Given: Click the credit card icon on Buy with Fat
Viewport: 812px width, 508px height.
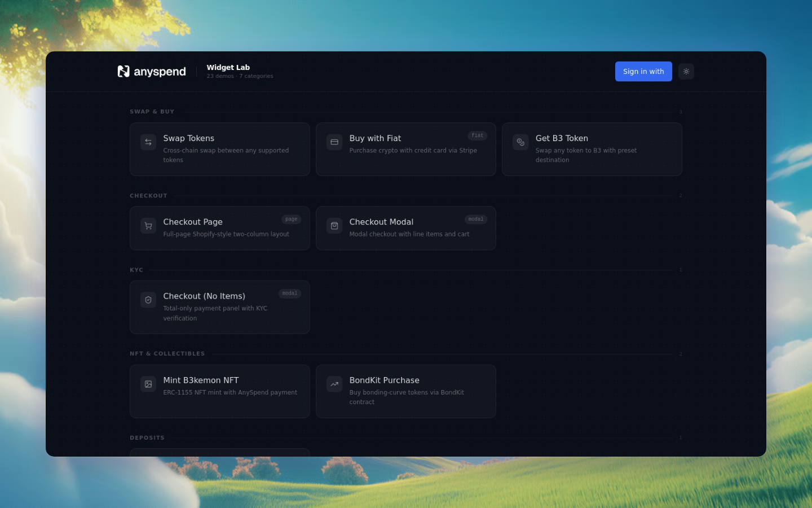Looking at the screenshot, I should pyautogui.click(x=334, y=142).
